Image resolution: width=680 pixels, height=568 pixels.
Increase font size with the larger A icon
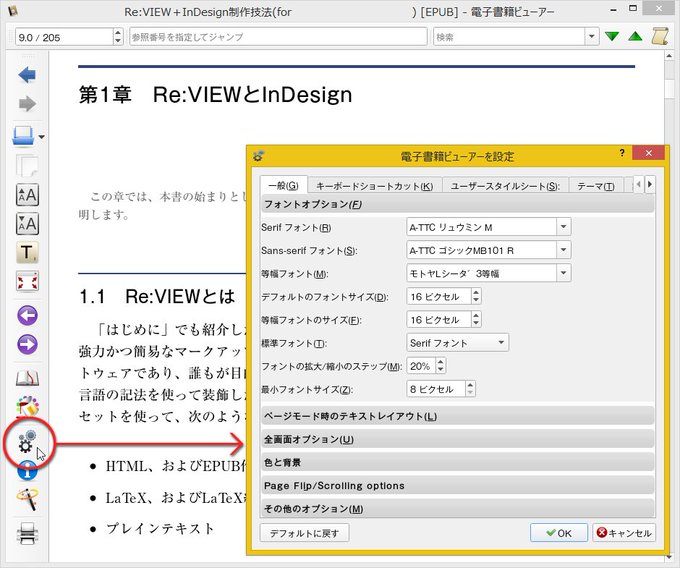[x=27, y=195]
